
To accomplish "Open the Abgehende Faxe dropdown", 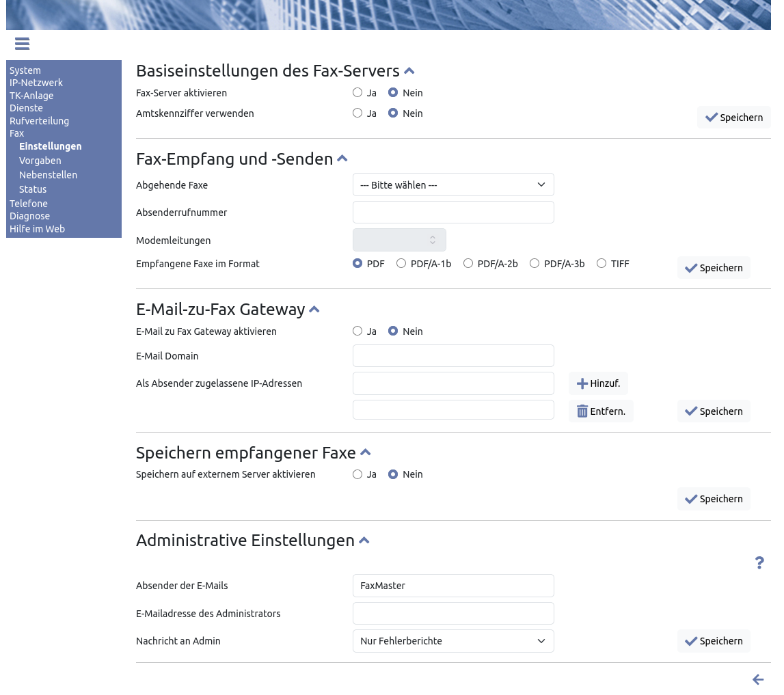I will (x=453, y=185).
